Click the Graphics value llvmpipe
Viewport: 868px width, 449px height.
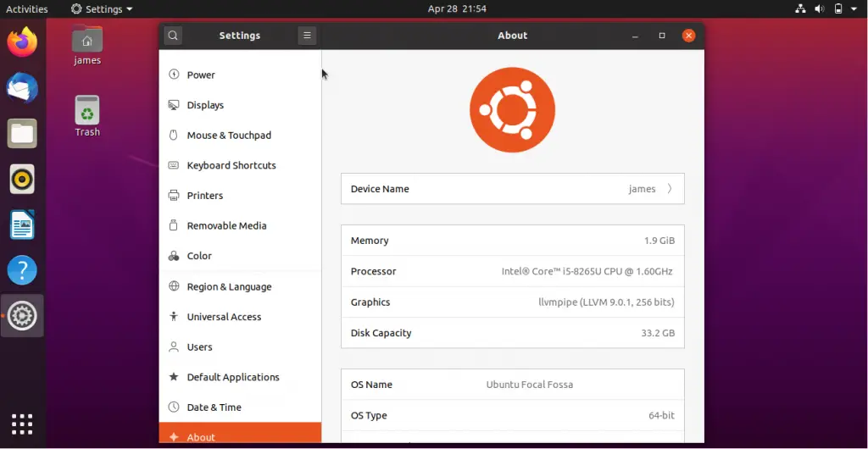click(x=606, y=302)
